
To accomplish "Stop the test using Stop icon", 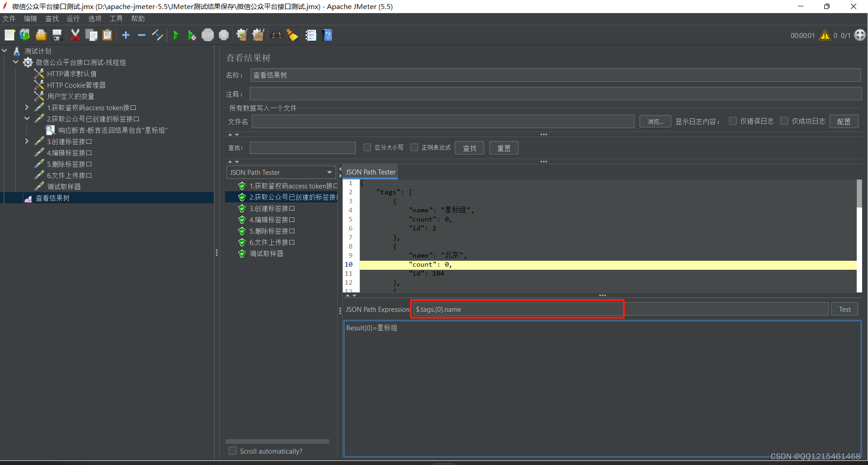I will 208,35.
